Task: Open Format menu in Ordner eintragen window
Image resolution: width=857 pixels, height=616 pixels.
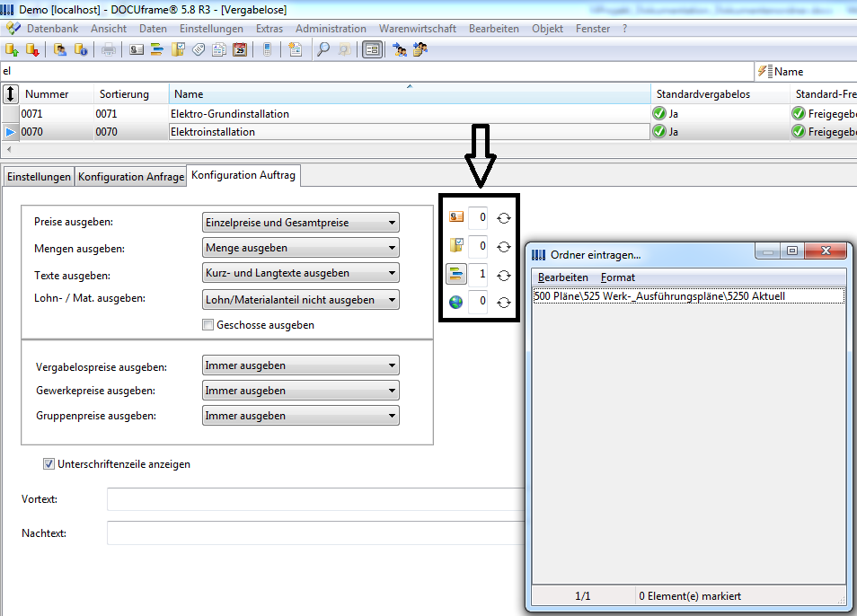Action: pyautogui.click(x=618, y=277)
